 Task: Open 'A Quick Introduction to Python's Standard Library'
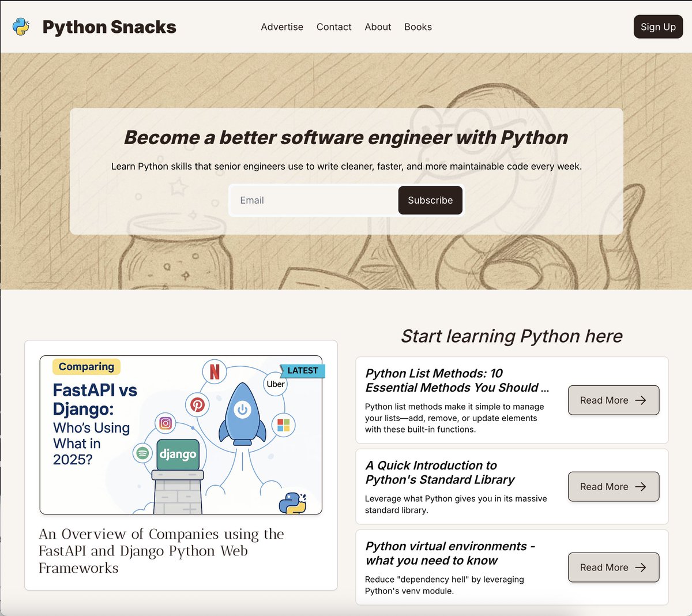pos(440,472)
